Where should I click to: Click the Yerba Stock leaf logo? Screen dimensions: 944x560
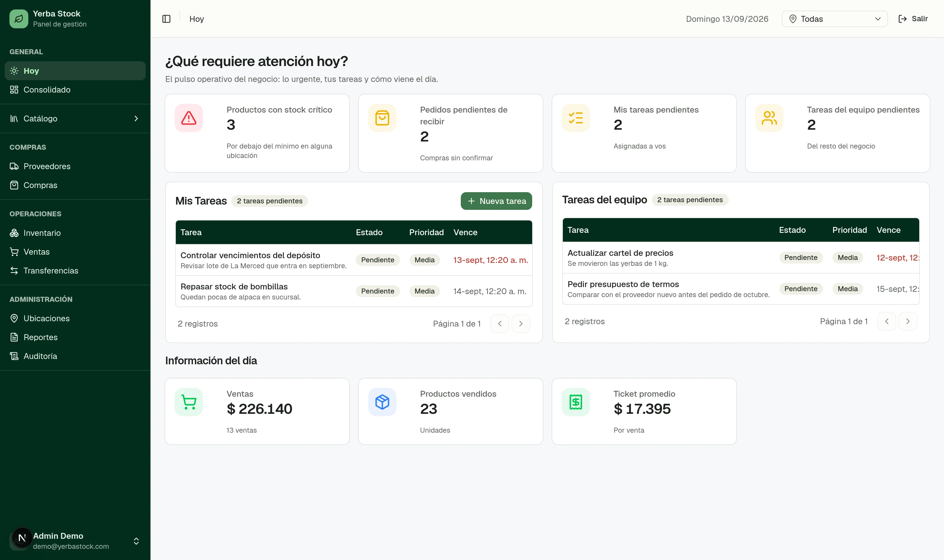click(19, 19)
